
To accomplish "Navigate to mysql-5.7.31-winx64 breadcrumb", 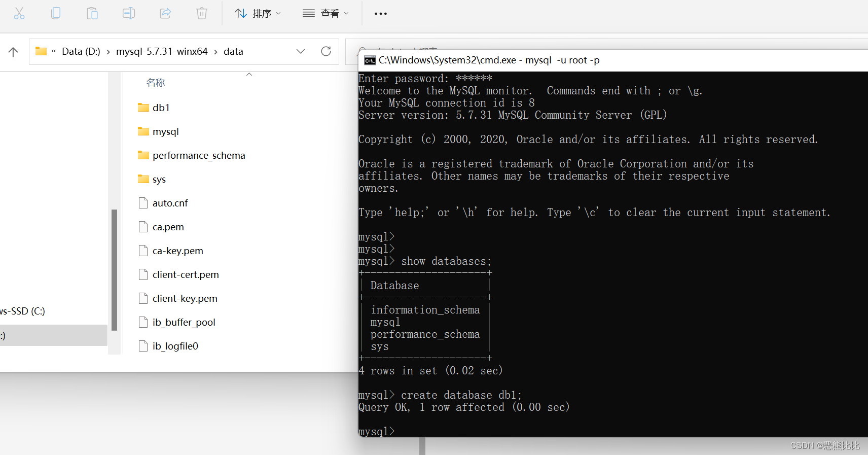I will [x=162, y=51].
